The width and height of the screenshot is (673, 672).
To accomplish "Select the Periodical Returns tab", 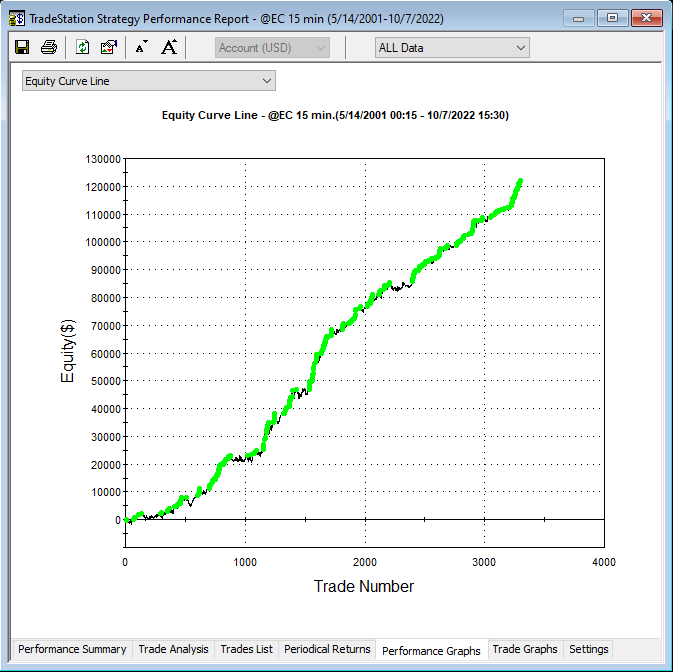I will click(327, 649).
